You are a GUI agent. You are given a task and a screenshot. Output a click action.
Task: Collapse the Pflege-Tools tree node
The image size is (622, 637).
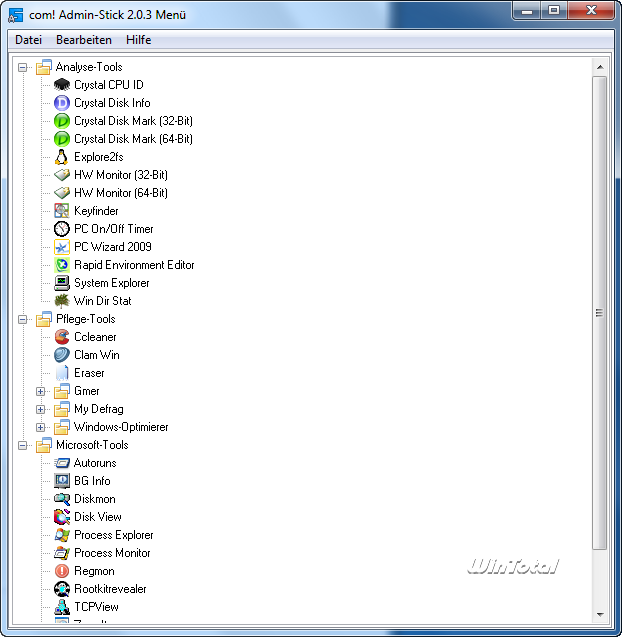pos(23,320)
